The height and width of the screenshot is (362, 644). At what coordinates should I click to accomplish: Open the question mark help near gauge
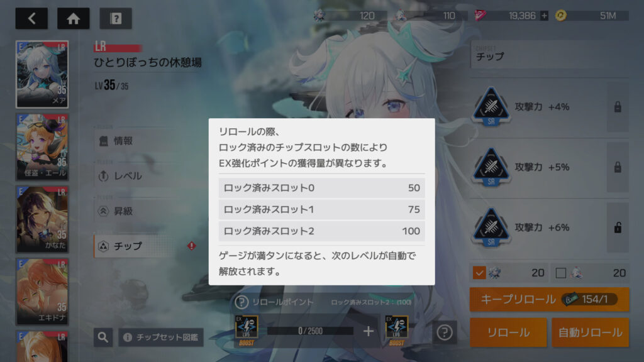coord(445,332)
